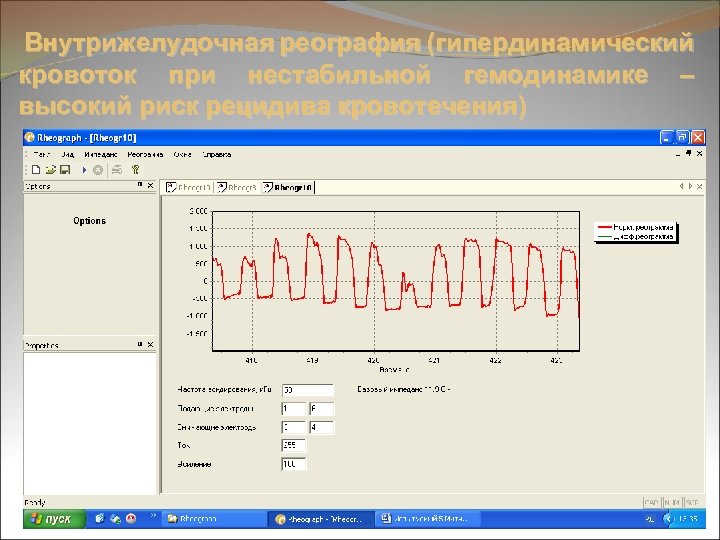
Task: Open the first menu in the menu bar
Action: (42, 155)
